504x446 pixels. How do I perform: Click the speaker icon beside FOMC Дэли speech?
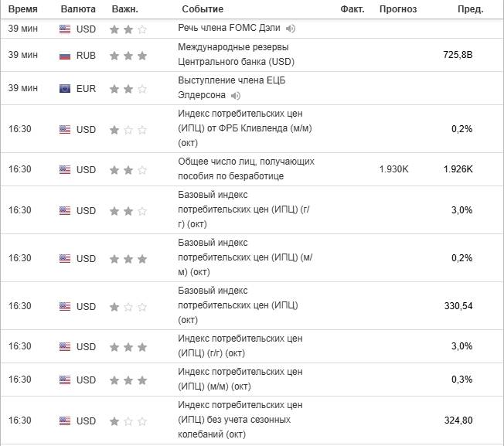291,29
